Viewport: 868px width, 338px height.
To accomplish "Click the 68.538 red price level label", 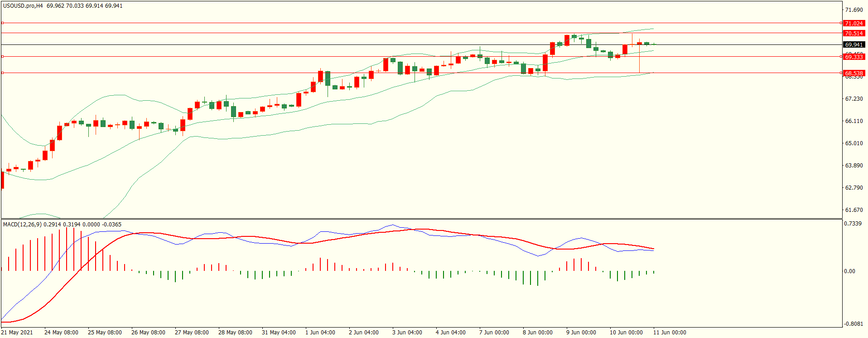I will coord(854,73).
